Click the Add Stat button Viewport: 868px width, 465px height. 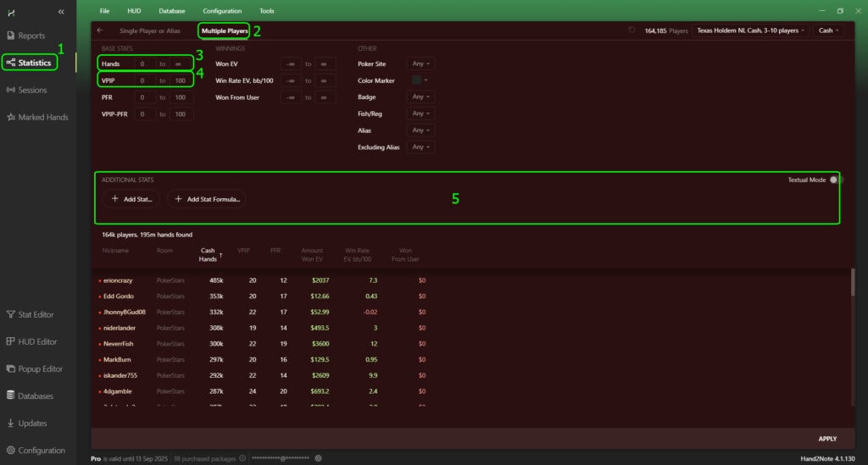tap(131, 199)
